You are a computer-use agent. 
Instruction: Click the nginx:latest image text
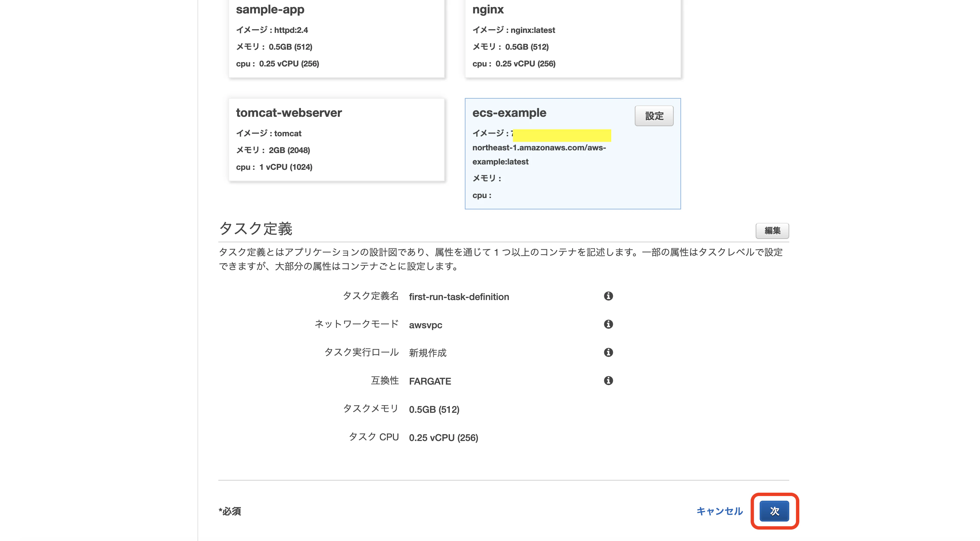[x=533, y=30]
